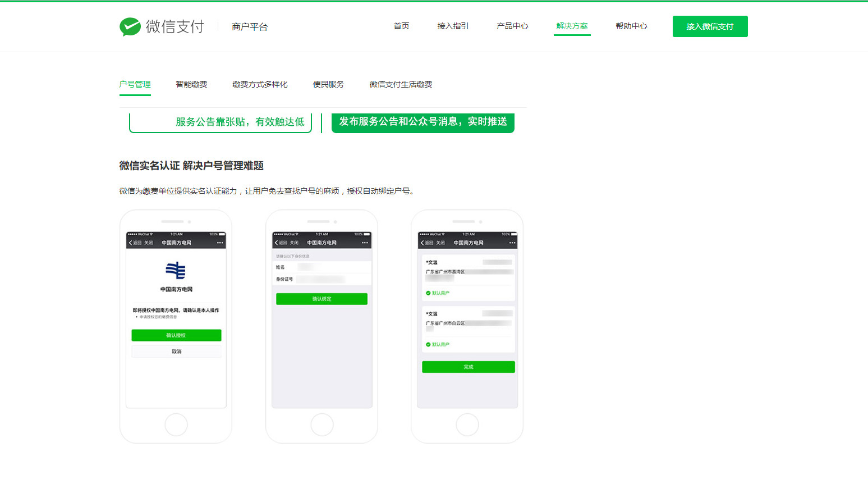
Task: Open the three-dot menu on the 确认绑定 phone
Action: point(365,243)
